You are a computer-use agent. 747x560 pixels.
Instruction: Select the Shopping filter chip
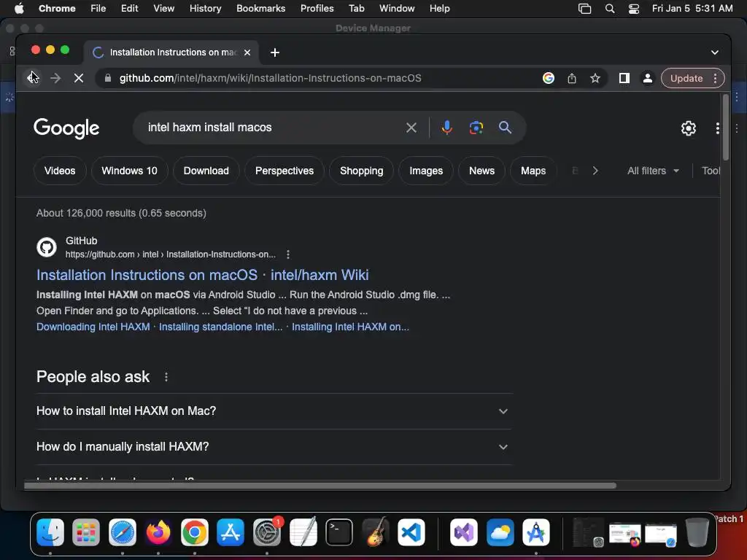tap(362, 171)
